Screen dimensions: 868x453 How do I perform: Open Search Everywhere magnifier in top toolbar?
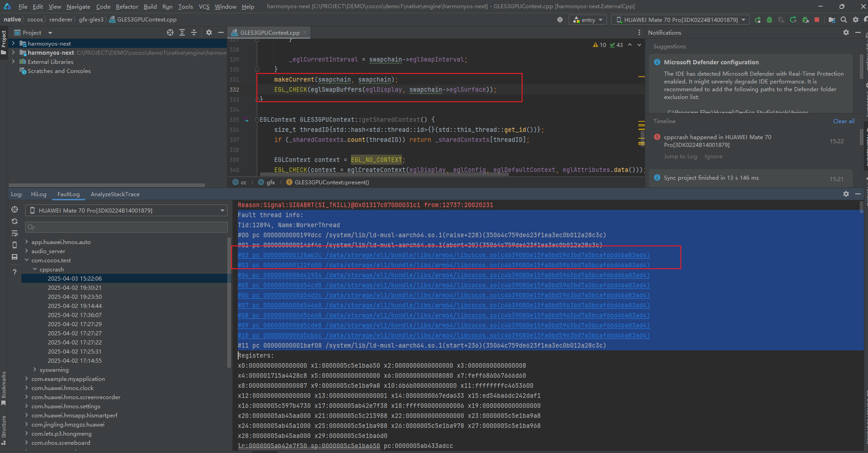844,20
